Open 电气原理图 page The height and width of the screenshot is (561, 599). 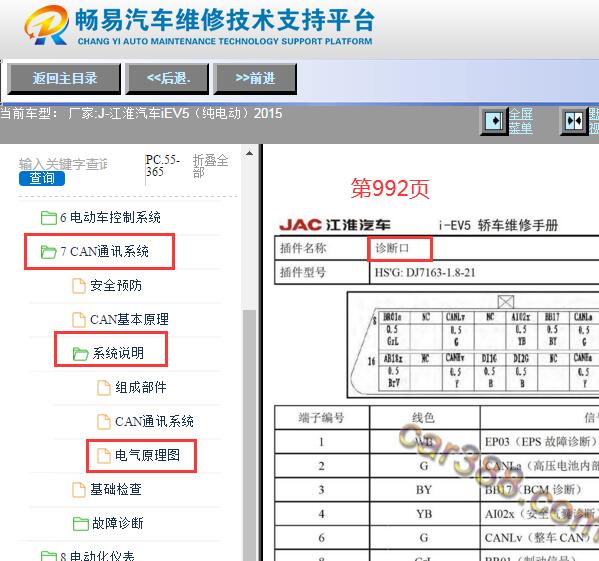(147, 456)
